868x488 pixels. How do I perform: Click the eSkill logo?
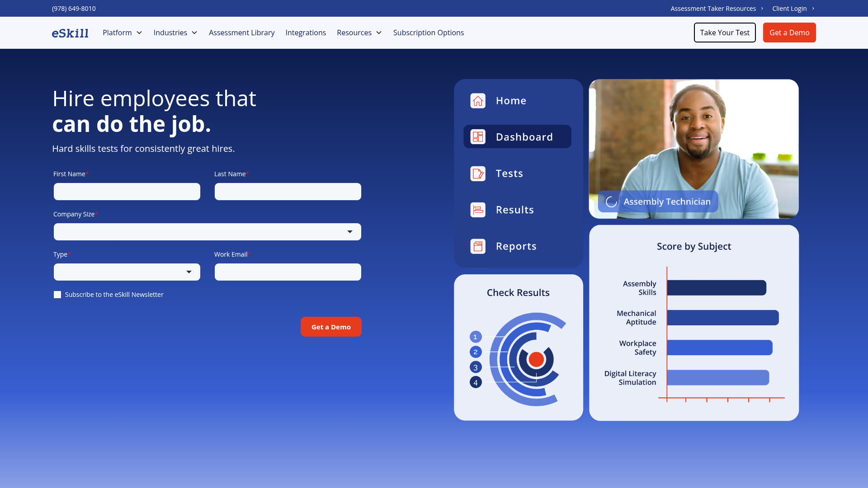point(70,33)
